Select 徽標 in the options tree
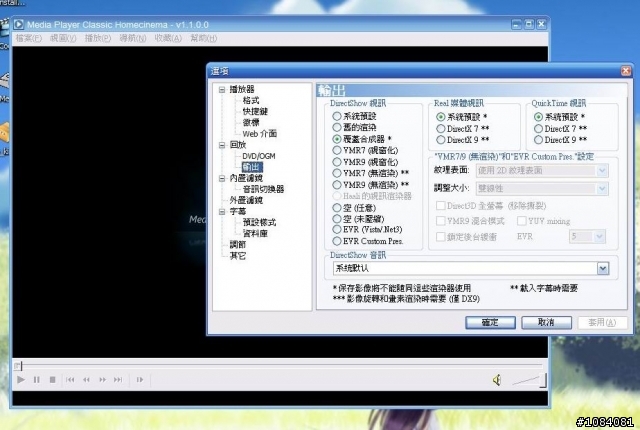 tap(251, 123)
